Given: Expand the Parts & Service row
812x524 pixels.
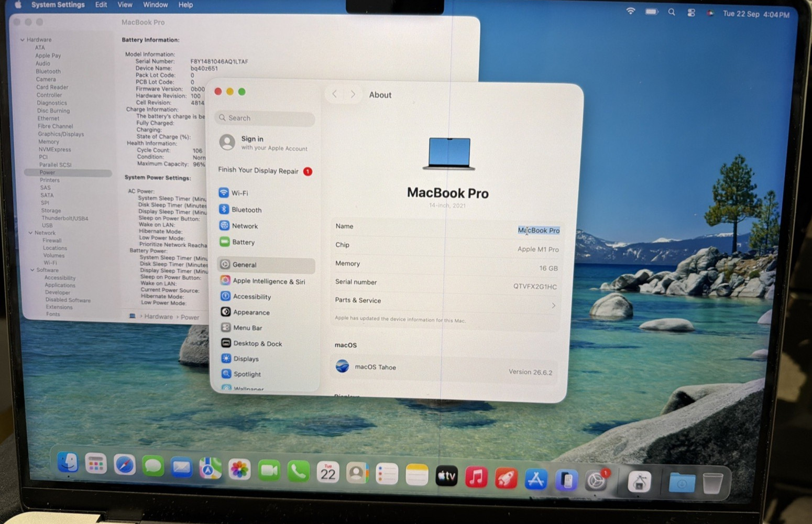Looking at the screenshot, I should pos(445,302).
